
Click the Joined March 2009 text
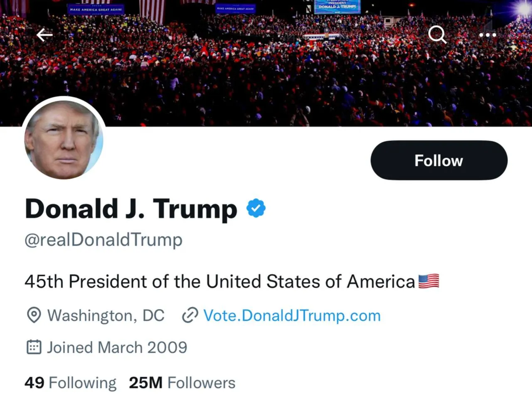pos(117,347)
